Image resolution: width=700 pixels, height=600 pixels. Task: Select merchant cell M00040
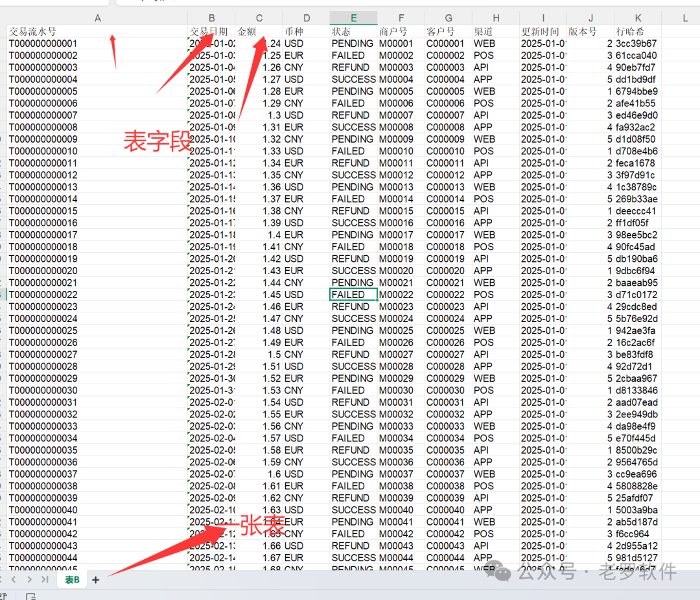[x=401, y=510]
